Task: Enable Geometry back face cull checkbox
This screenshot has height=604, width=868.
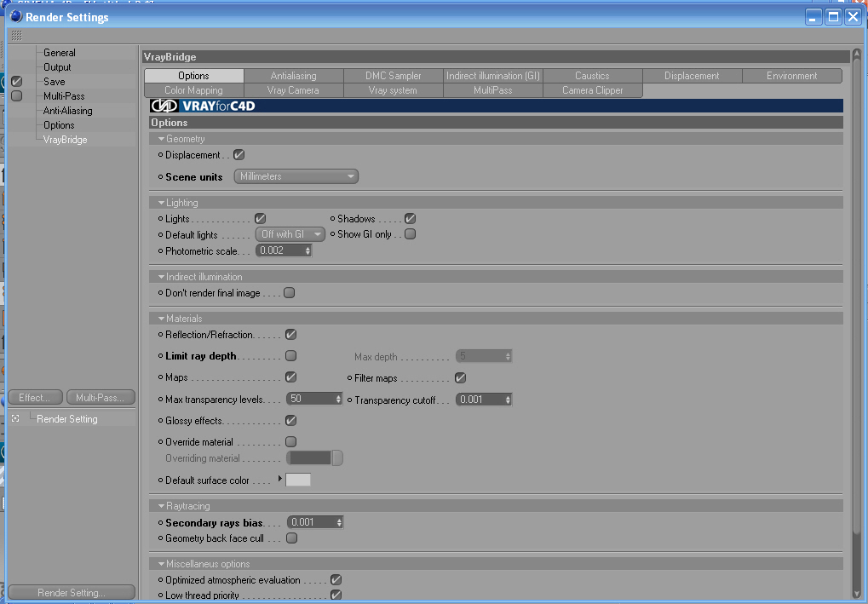Action: [292, 538]
